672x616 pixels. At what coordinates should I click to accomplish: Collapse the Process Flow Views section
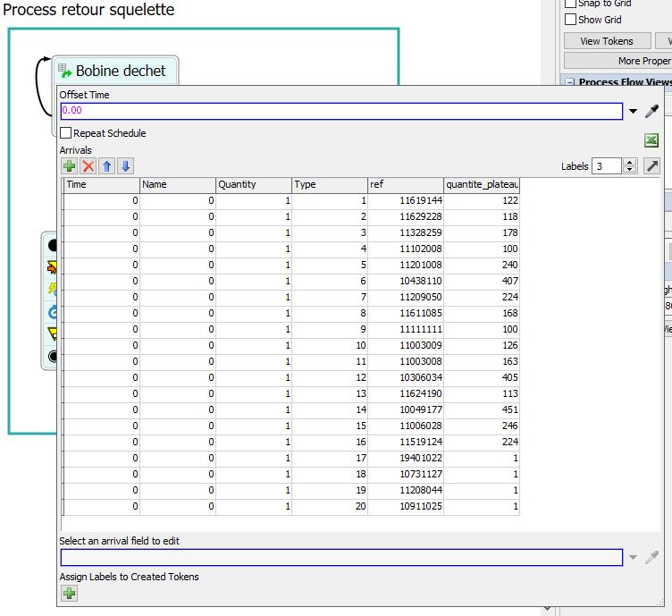coord(569,82)
